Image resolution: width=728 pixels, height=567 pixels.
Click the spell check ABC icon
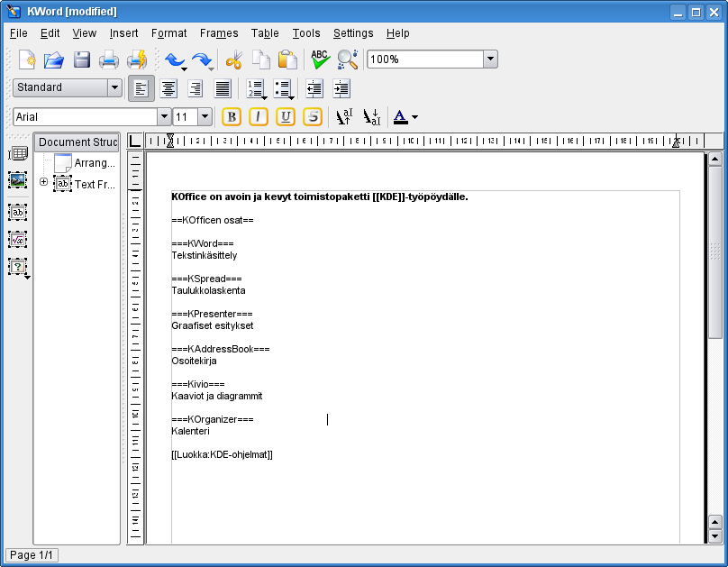click(320, 59)
